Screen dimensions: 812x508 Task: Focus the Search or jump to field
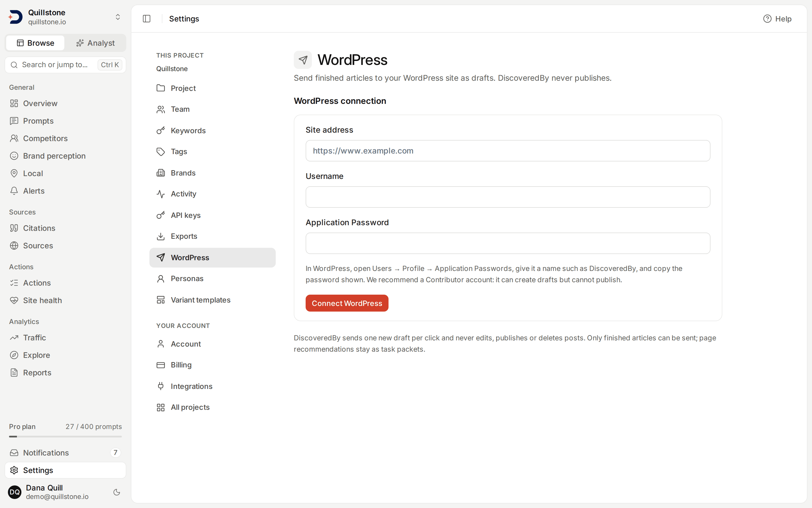point(65,65)
